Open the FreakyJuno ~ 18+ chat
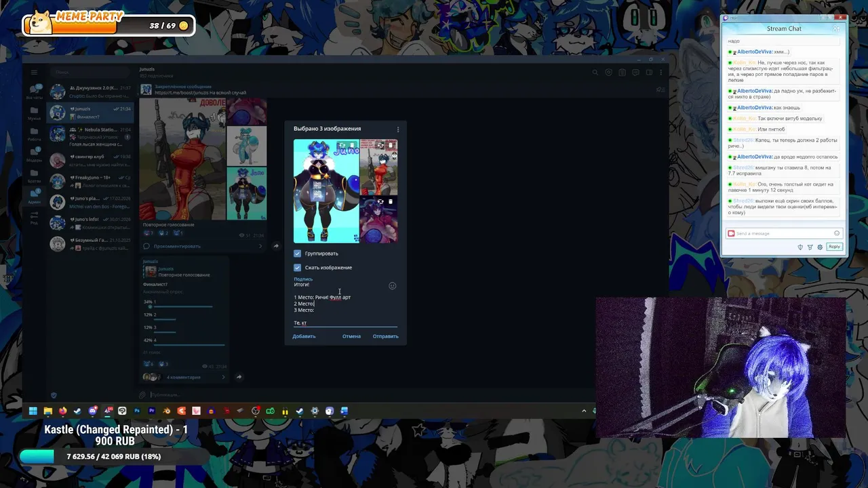Screen dimensions: 868x488 90,181
